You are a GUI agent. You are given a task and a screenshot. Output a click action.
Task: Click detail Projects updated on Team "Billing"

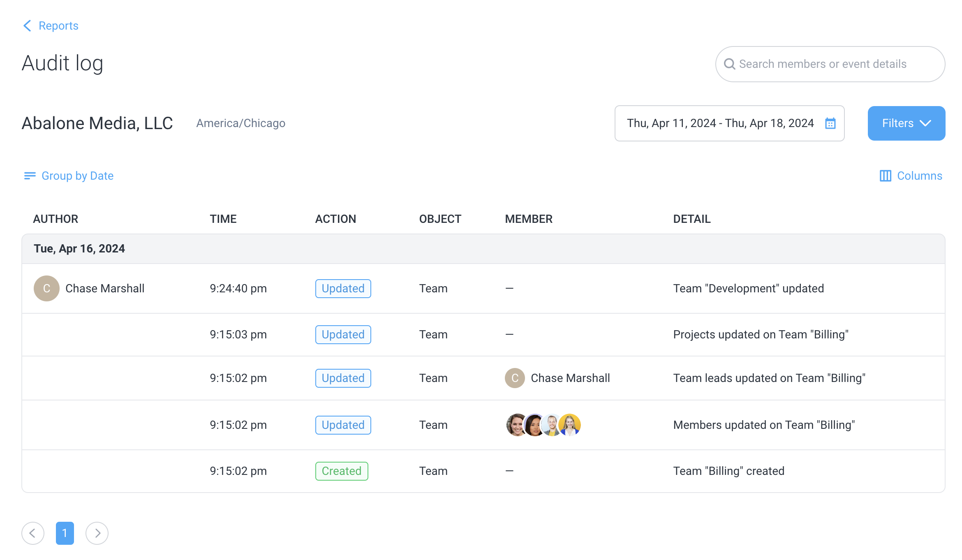pyautogui.click(x=761, y=335)
